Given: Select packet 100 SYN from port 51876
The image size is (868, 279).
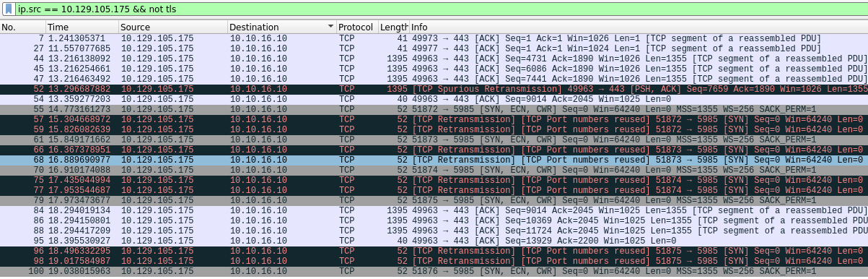Looking at the screenshot, I should tap(434, 271).
